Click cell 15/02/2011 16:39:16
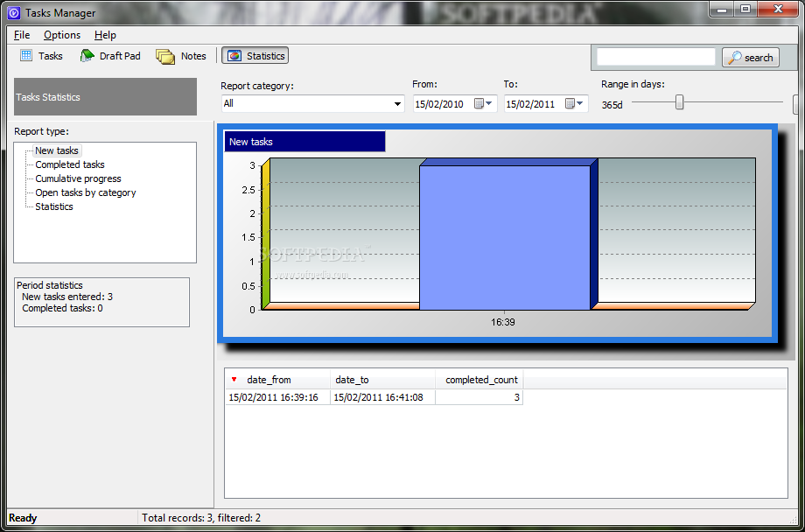Viewport: 805px width, 532px height. (277, 397)
